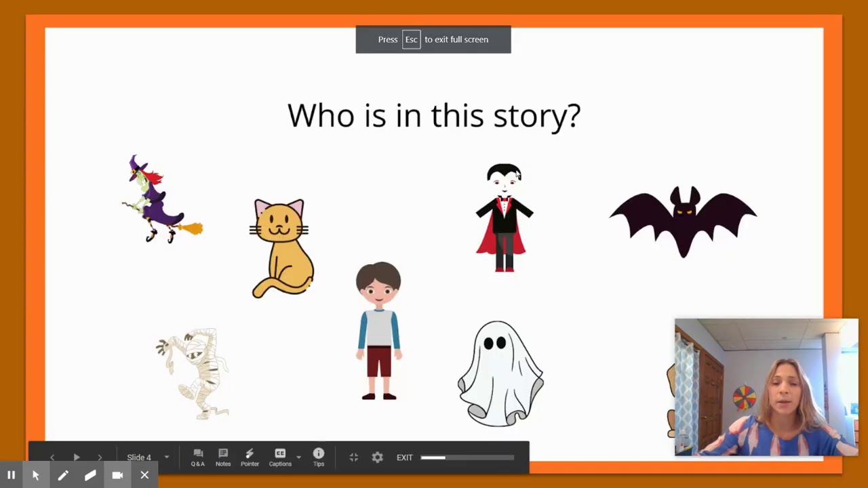The height and width of the screenshot is (488, 868).
Task: Open speaker Notes
Action: click(x=223, y=457)
